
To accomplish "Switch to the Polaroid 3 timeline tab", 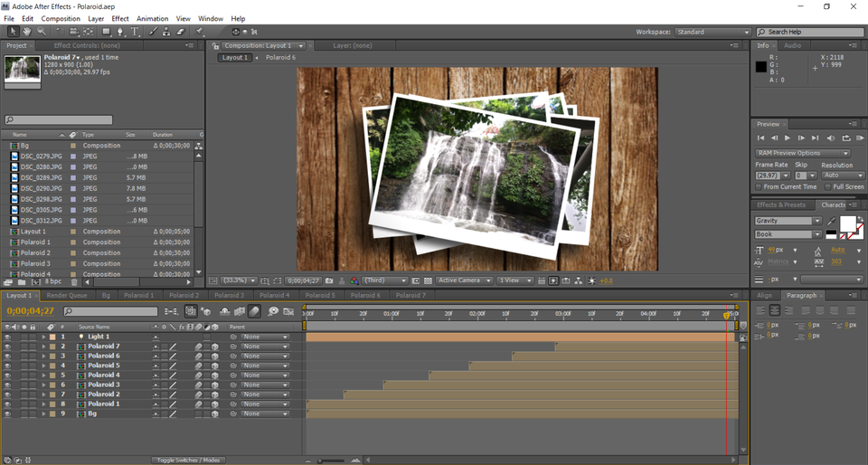I will [x=229, y=295].
